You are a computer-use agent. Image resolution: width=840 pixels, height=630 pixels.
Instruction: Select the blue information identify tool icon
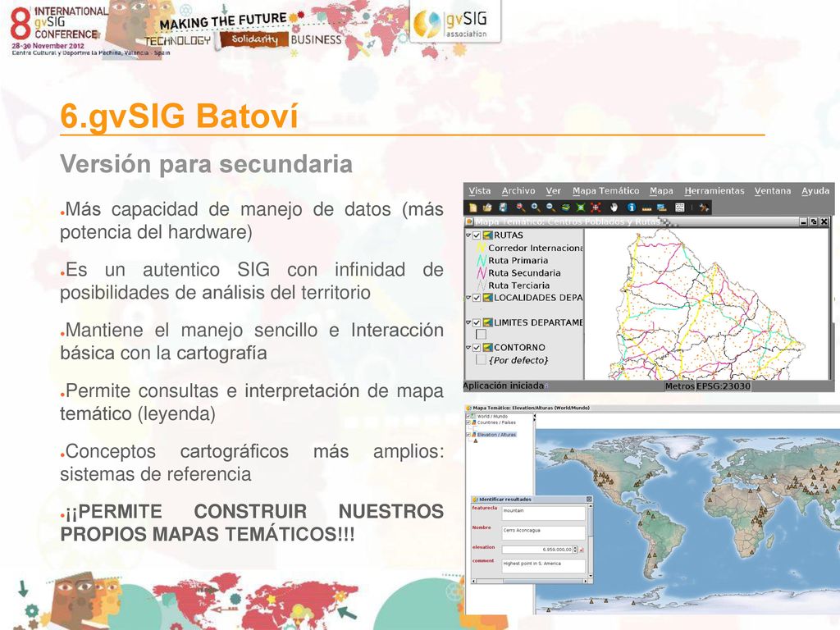coord(632,208)
